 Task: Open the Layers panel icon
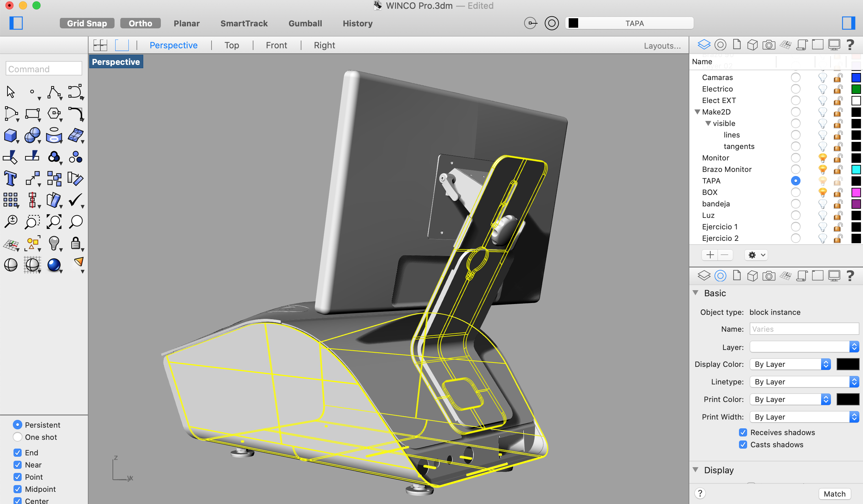704,45
